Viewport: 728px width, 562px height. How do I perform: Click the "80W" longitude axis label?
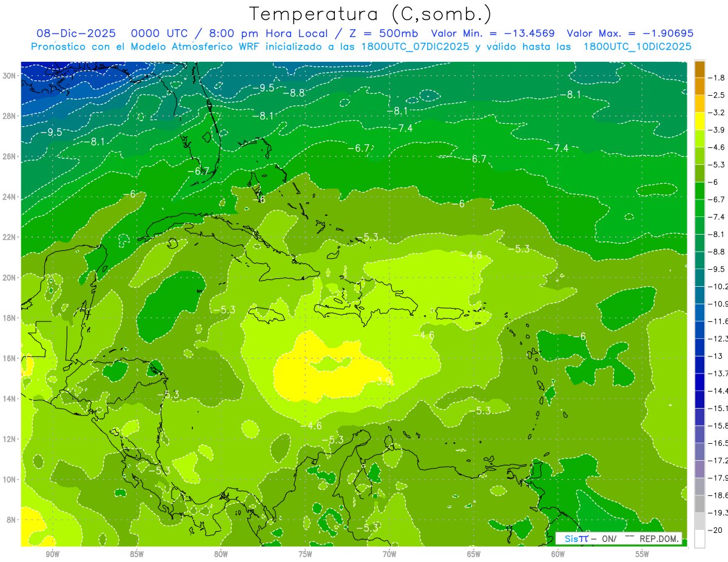pos(221,554)
